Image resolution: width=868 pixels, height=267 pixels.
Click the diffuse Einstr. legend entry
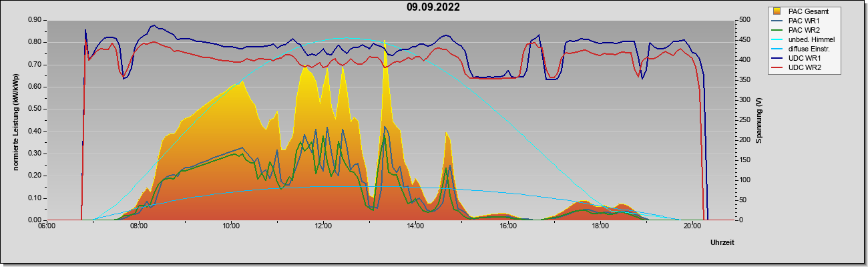click(802, 49)
